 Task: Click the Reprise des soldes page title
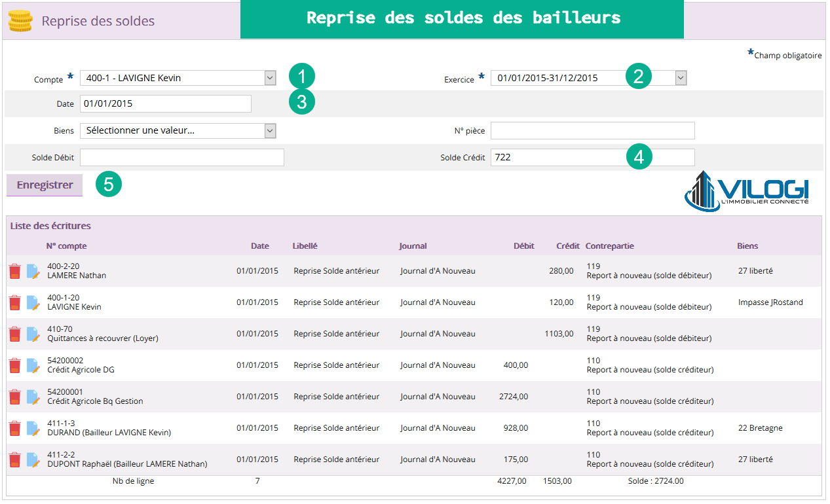pyautogui.click(x=98, y=21)
